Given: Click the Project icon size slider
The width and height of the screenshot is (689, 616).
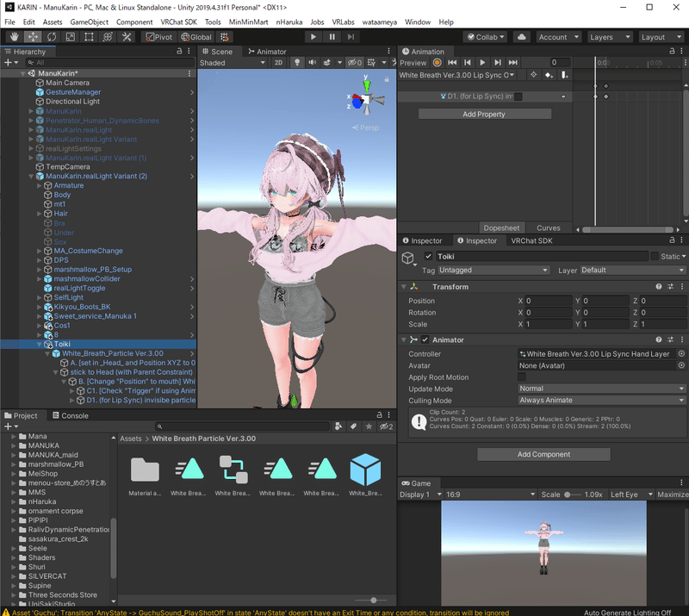Looking at the screenshot, I should pos(371,600).
